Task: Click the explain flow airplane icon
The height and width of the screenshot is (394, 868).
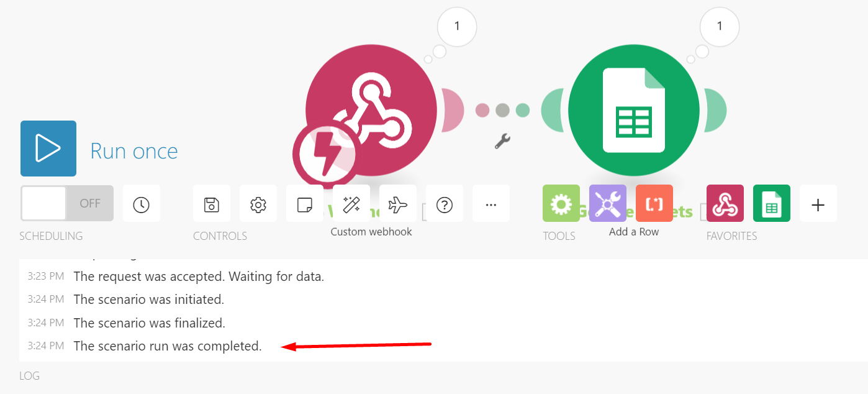Action: click(398, 203)
